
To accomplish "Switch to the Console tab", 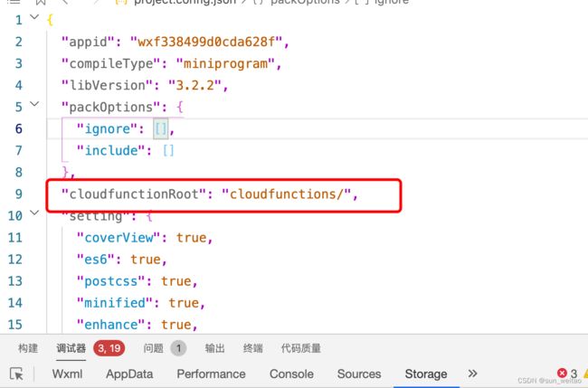I will coord(291,374).
